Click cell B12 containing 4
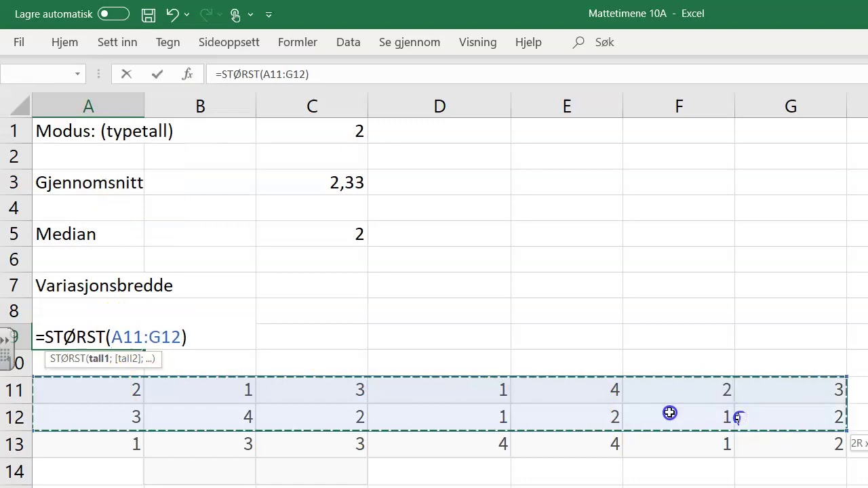 click(200, 417)
